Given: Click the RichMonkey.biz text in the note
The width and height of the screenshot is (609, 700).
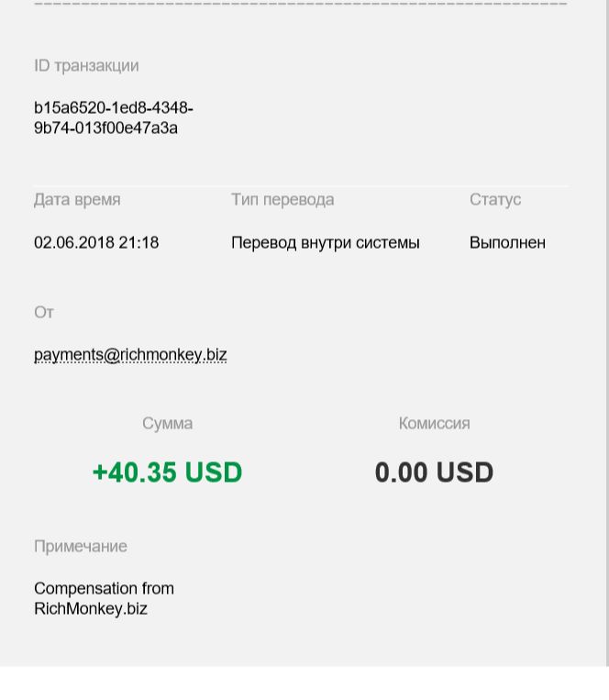Looking at the screenshot, I should tap(91, 609).
